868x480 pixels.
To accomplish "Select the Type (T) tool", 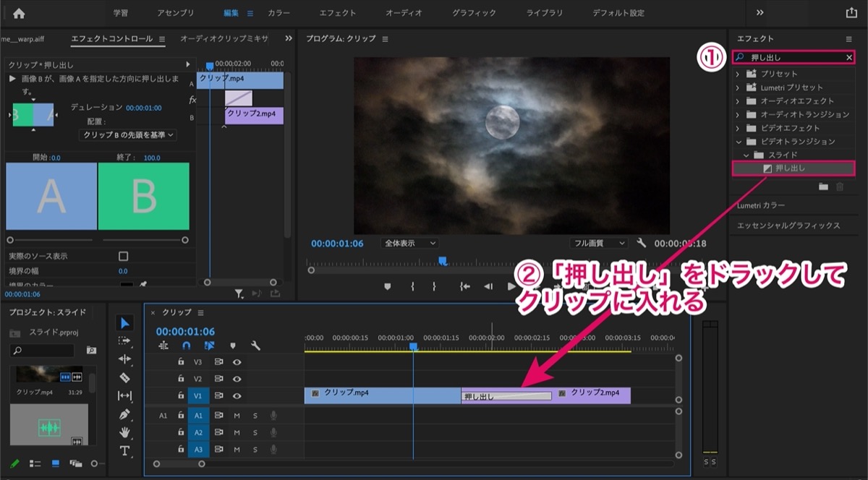I will (x=125, y=450).
